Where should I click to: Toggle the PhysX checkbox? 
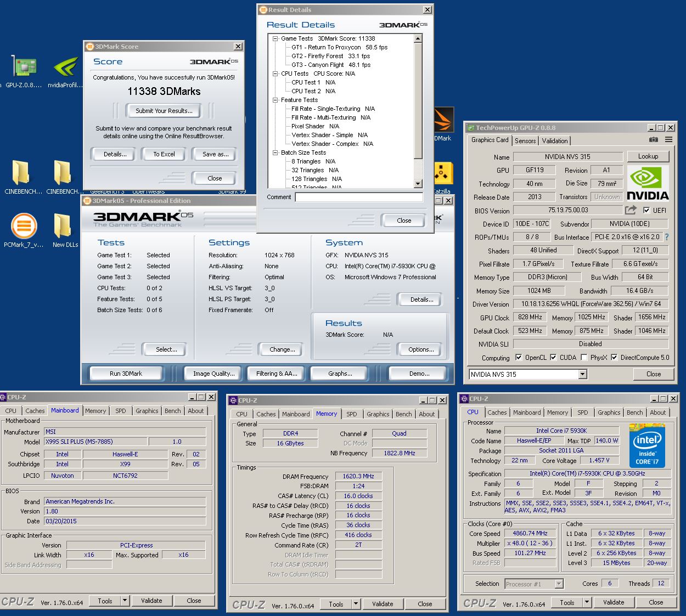[584, 357]
